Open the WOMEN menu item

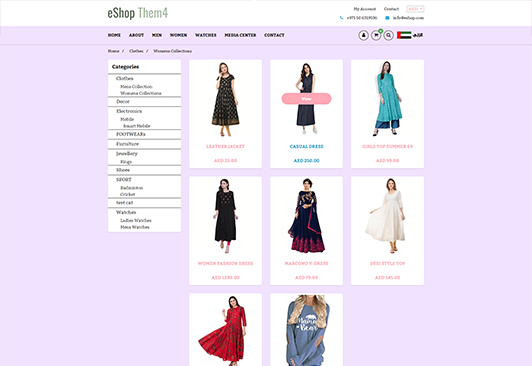[178, 35]
